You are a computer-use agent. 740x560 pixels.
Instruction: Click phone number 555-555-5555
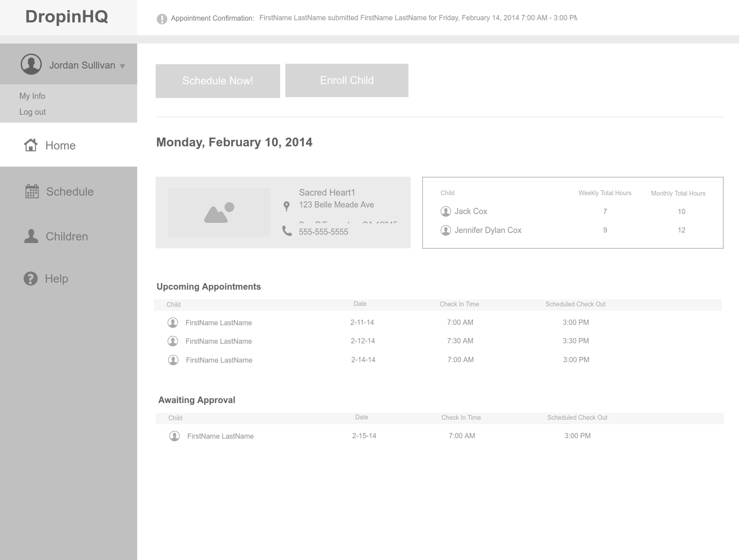324,232
